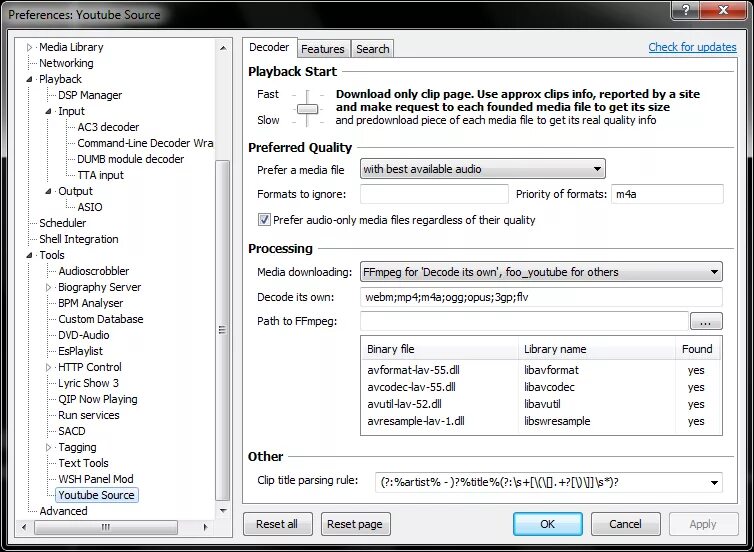Click the horizontal scrollbar left arrow
Screen dimensions: 754x552
point(25,527)
